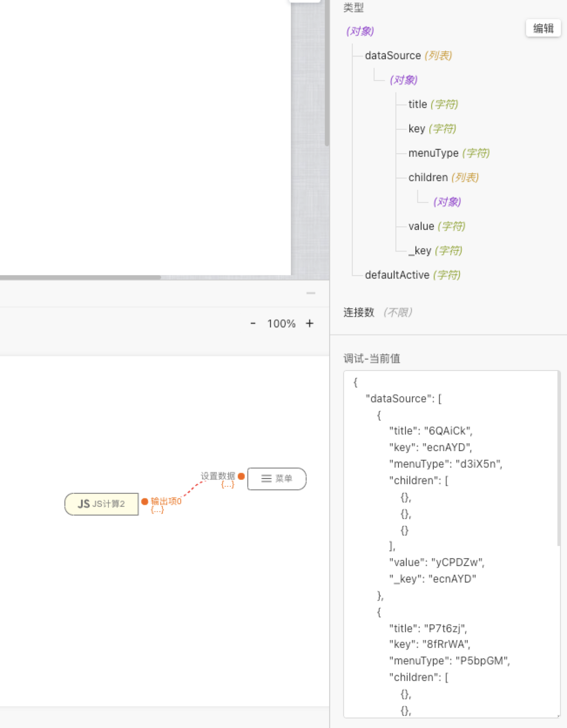The width and height of the screenshot is (567, 728).
Task: Click the "dataSource": [ line
Action: point(404,399)
